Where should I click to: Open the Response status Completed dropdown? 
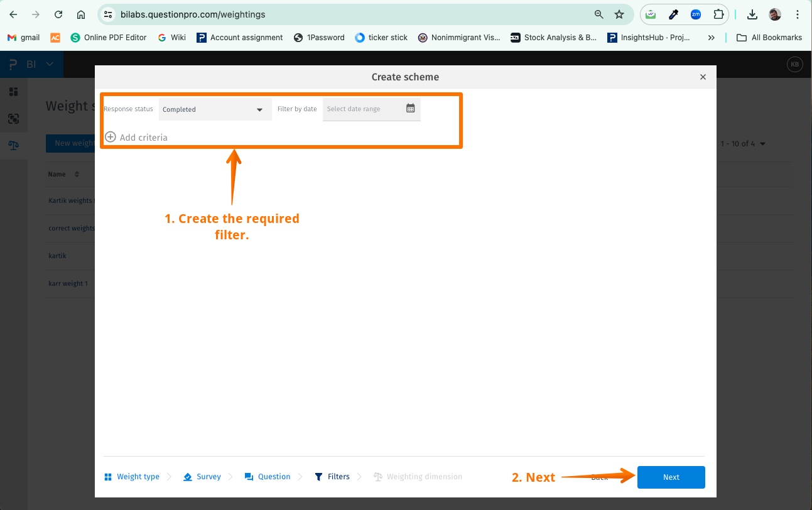tap(215, 109)
